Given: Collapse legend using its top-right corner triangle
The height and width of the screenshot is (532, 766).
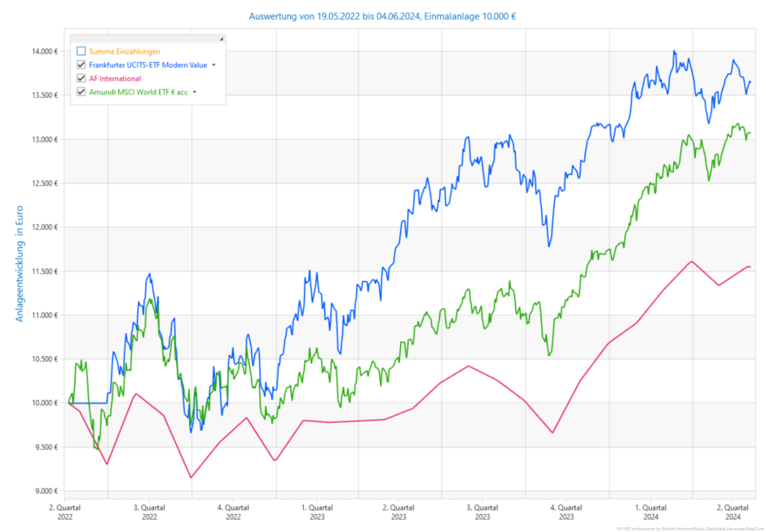Looking at the screenshot, I should point(222,39).
